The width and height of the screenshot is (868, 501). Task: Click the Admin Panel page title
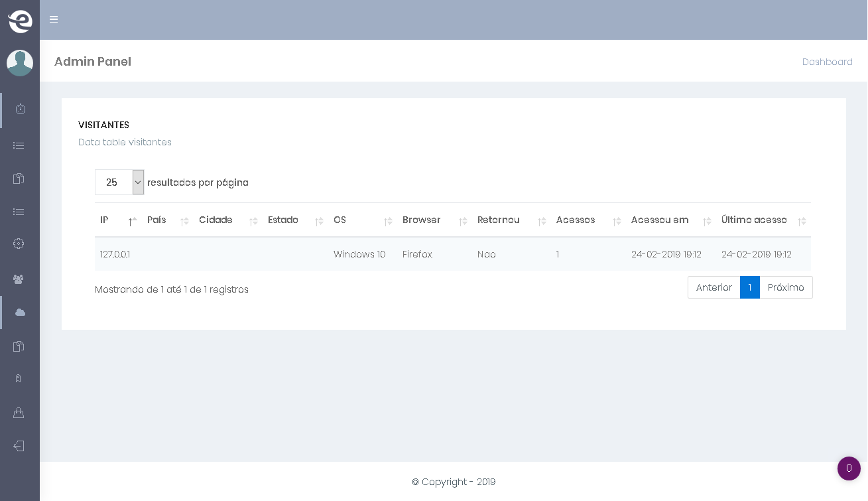[x=93, y=62]
